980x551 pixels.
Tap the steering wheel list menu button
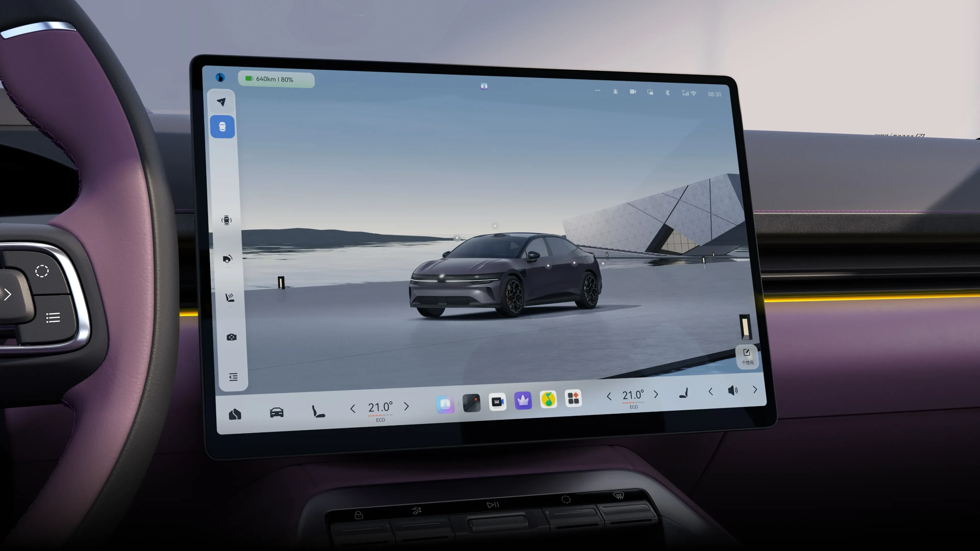click(x=53, y=317)
